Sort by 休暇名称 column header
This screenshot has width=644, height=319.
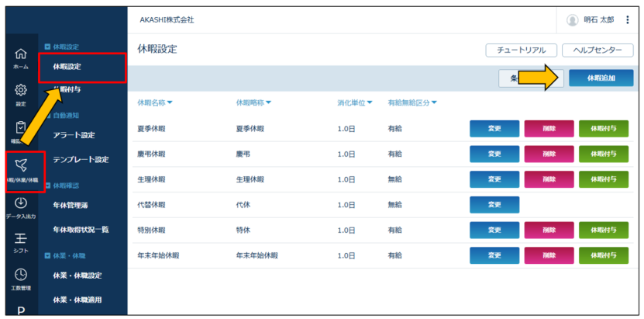pyautogui.click(x=155, y=102)
